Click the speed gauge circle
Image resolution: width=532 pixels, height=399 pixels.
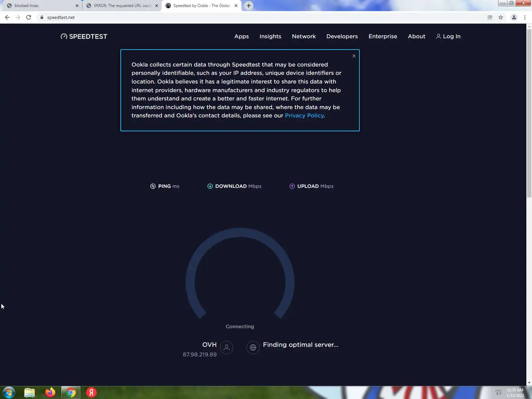[240, 273]
